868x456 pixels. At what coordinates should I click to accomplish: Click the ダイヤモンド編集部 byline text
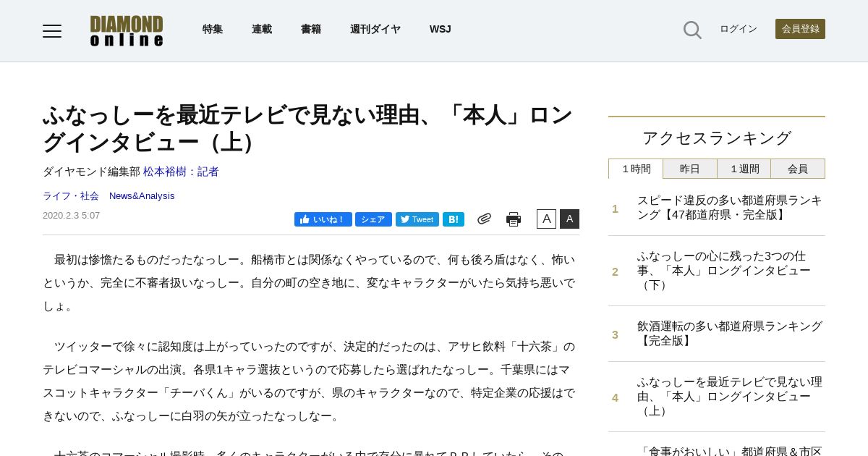[x=91, y=172]
